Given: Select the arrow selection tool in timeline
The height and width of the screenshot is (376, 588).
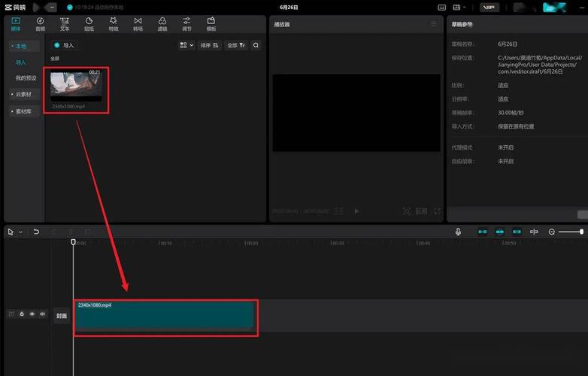Looking at the screenshot, I should pos(11,232).
